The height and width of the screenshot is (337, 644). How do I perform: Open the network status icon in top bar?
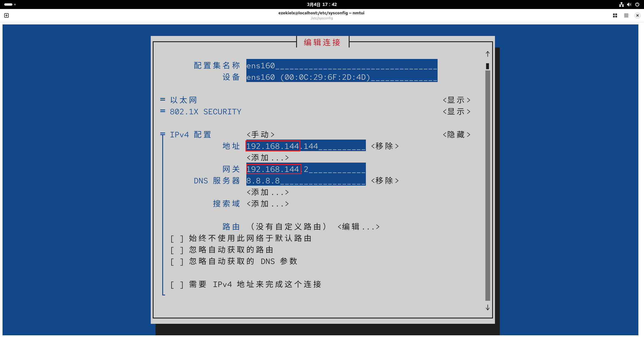coord(622,4)
